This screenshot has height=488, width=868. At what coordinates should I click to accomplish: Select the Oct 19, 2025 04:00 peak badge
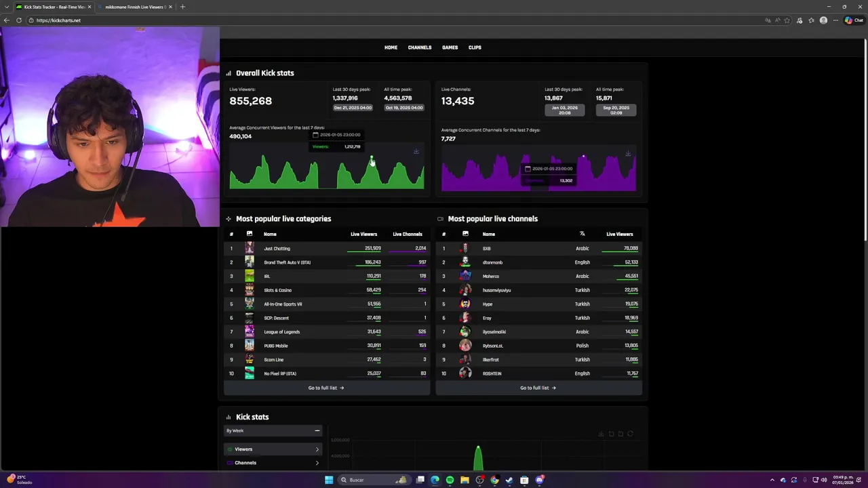[404, 108]
